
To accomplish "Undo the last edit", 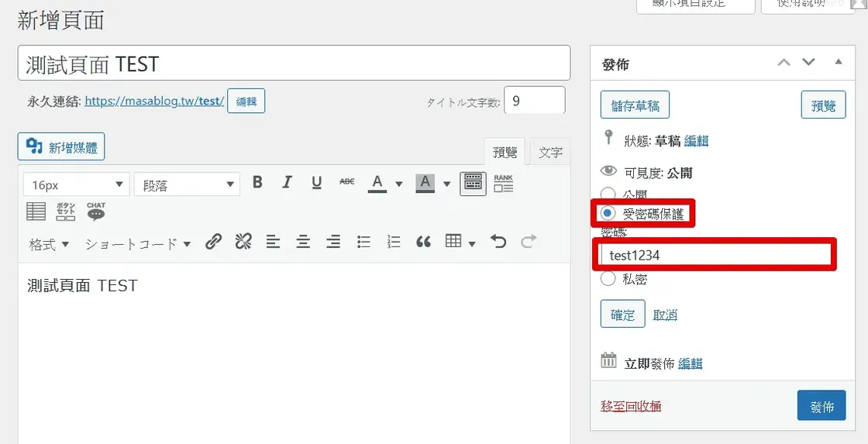I will tap(498, 242).
